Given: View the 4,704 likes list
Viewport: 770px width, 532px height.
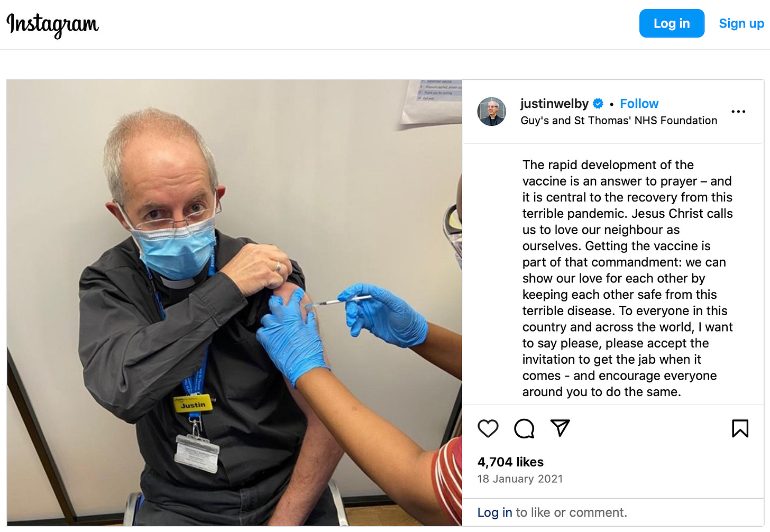Looking at the screenshot, I should click(x=510, y=462).
